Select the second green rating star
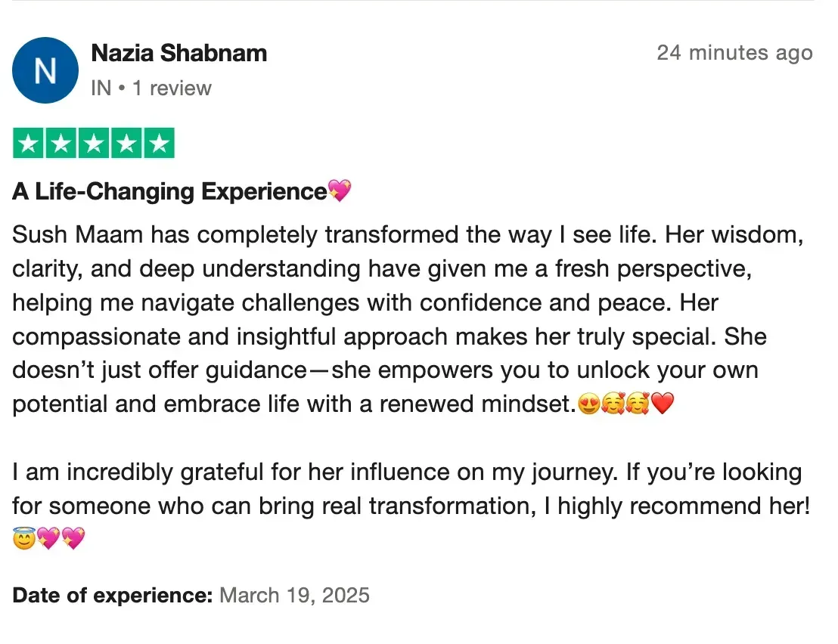 click(x=61, y=144)
